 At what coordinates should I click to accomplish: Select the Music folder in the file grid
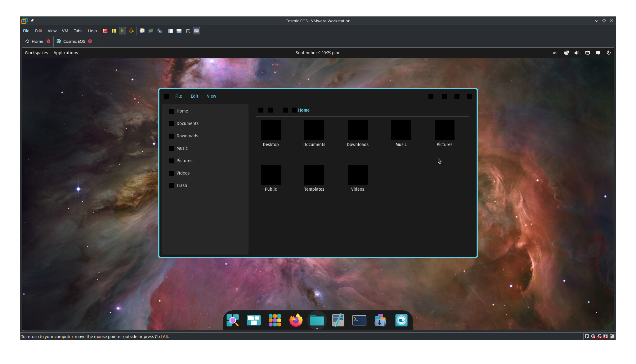click(401, 134)
